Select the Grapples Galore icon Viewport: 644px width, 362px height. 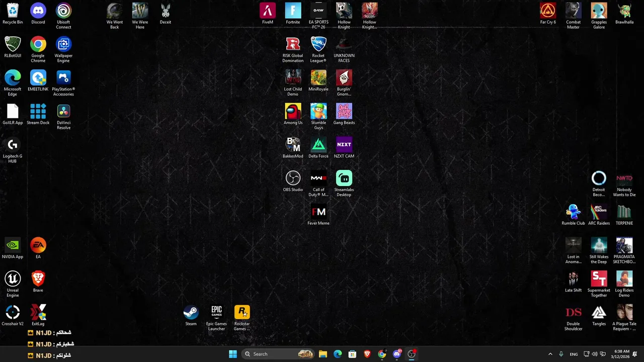click(x=599, y=16)
